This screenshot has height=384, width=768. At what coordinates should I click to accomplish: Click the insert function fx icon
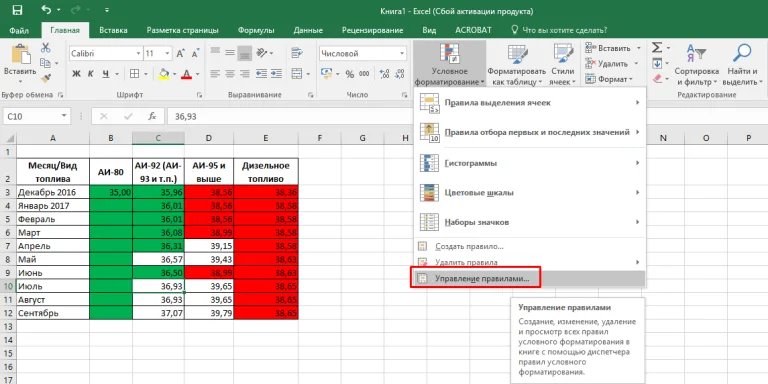point(152,117)
